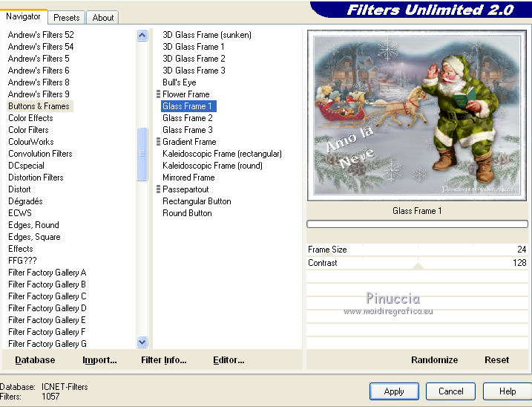Select ECWS category
This screenshot has width=532, height=407.
[x=20, y=213]
